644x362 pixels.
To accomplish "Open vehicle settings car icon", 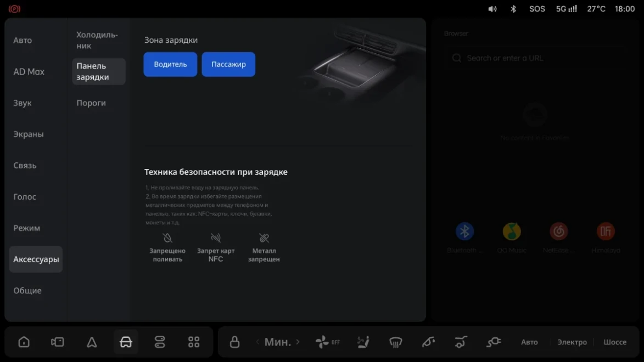I will 126,342.
